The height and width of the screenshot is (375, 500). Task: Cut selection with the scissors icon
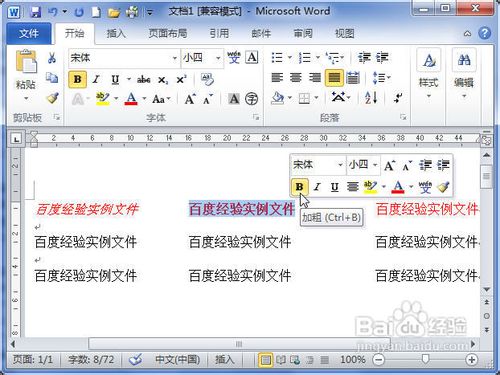click(x=52, y=58)
